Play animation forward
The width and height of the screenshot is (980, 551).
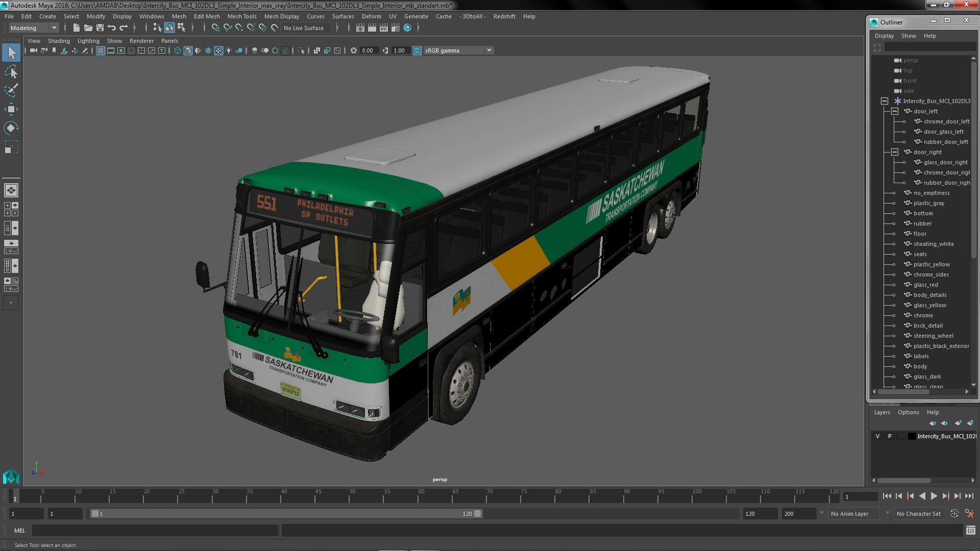pos(934,496)
